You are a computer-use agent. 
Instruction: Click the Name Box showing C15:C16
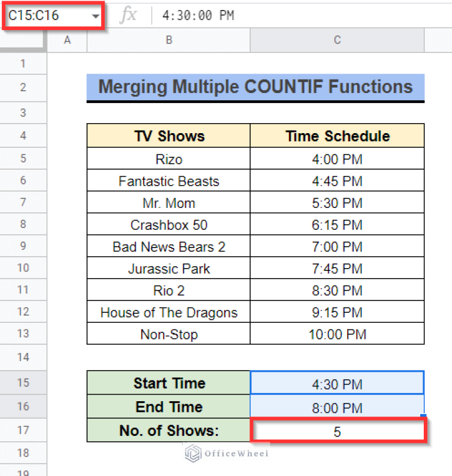44,15
